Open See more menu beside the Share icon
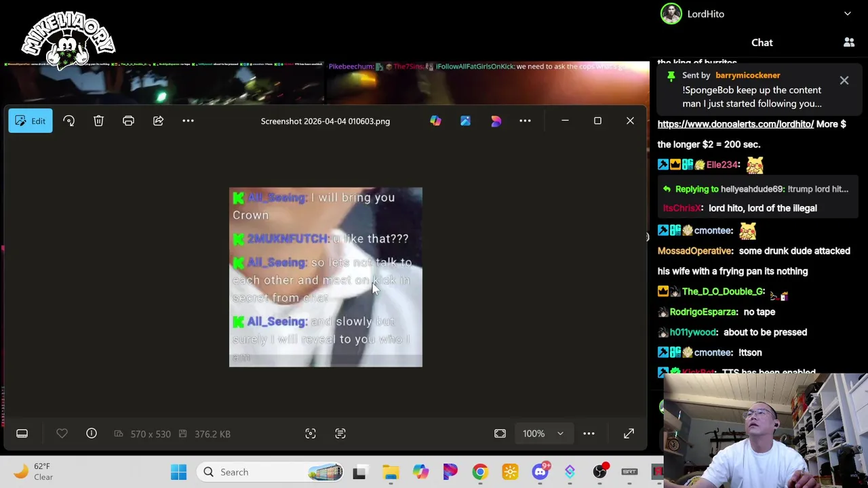The image size is (868, 488). coord(188,121)
